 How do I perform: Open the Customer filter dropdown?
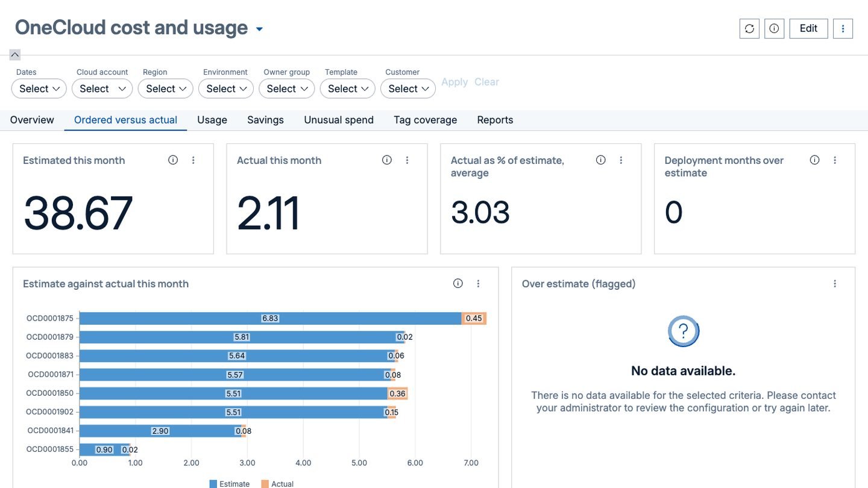408,89
